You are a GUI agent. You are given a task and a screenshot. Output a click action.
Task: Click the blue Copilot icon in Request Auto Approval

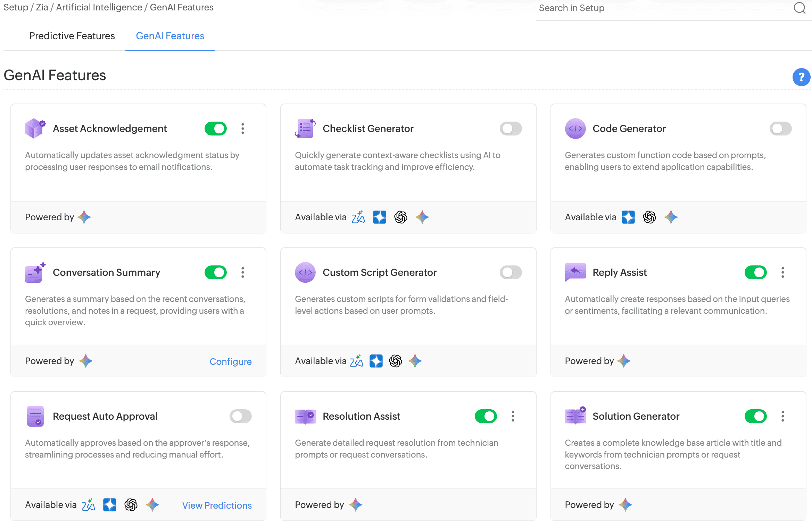[x=110, y=505]
